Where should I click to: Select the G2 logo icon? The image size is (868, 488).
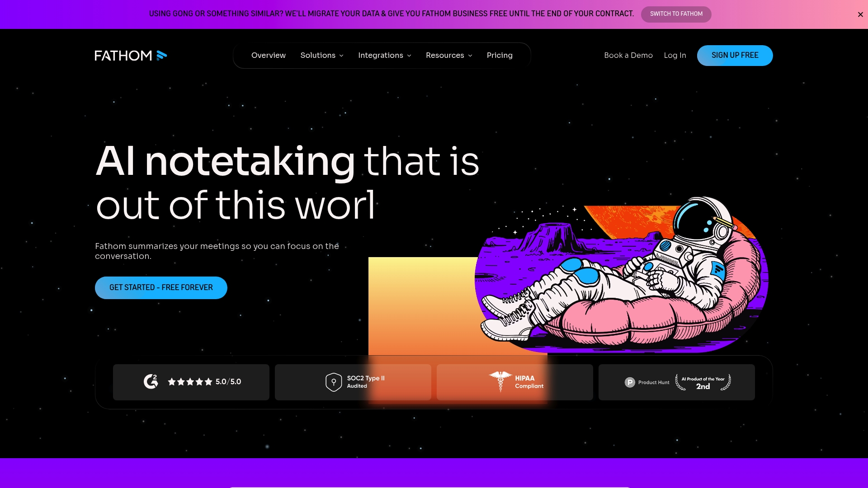tap(151, 382)
